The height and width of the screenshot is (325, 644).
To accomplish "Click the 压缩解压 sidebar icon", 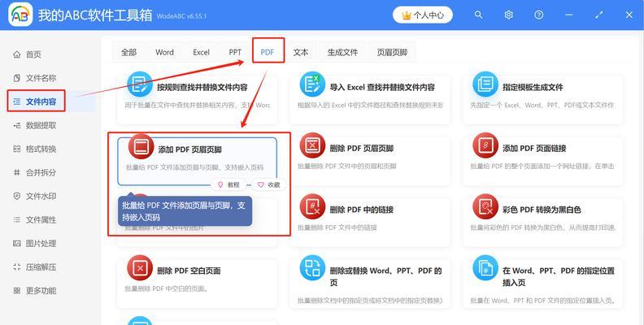I will pos(17,267).
